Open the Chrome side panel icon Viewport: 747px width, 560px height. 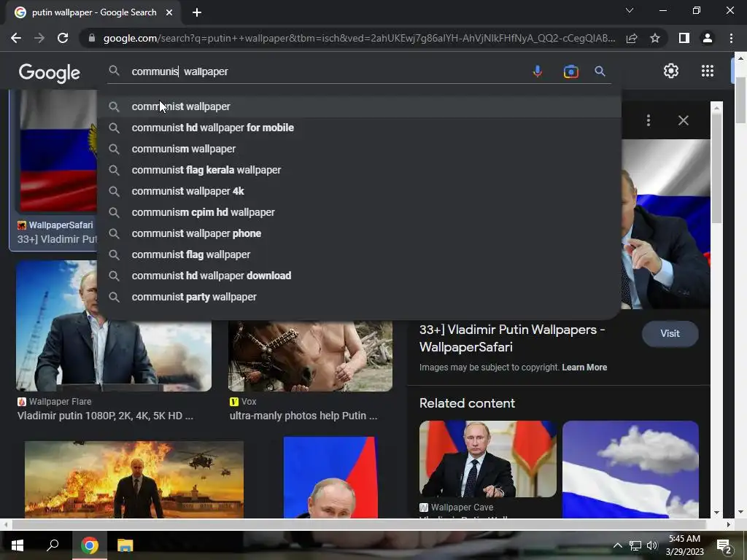pyautogui.click(x=684, y=38)
